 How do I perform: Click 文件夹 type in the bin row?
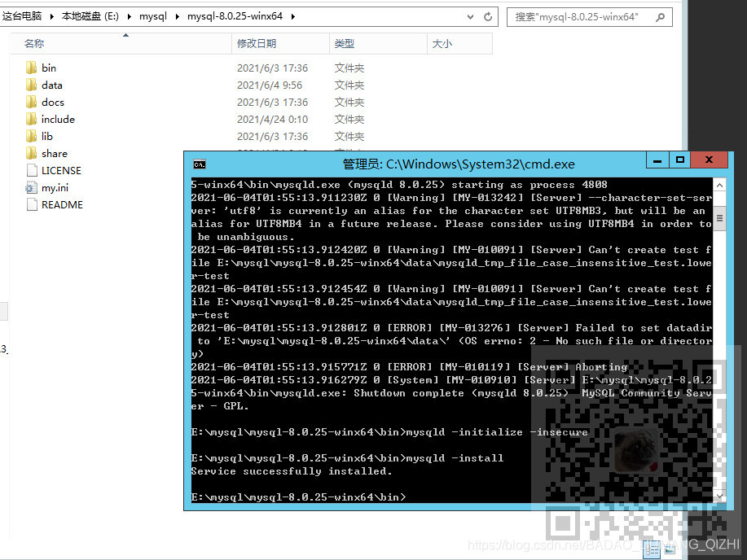(349, 68)
